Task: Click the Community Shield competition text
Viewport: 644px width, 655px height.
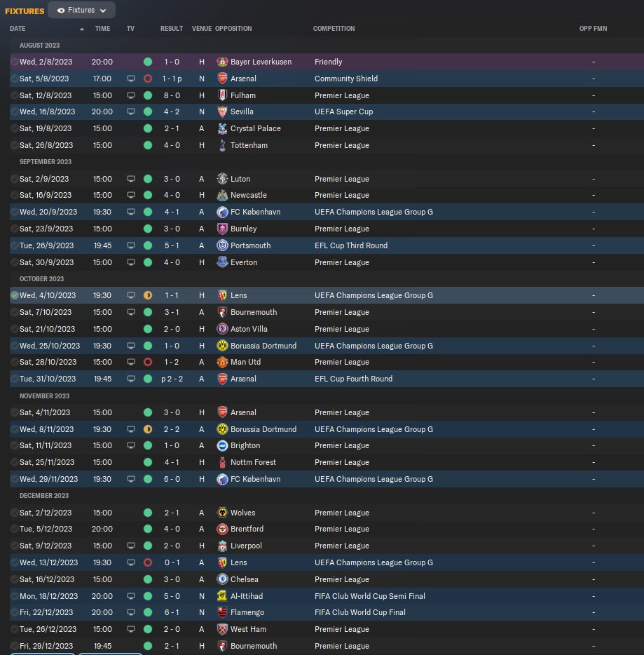Action: pos(346,79)
